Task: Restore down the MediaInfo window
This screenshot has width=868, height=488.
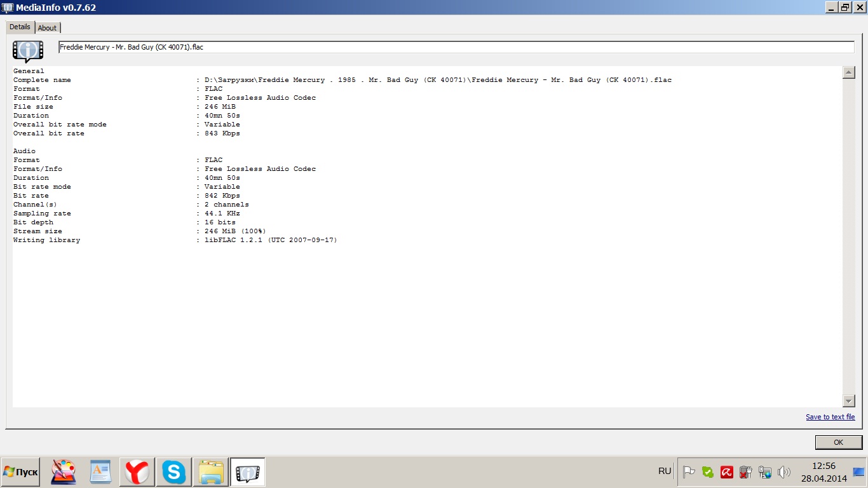Action: pos(845,7)
